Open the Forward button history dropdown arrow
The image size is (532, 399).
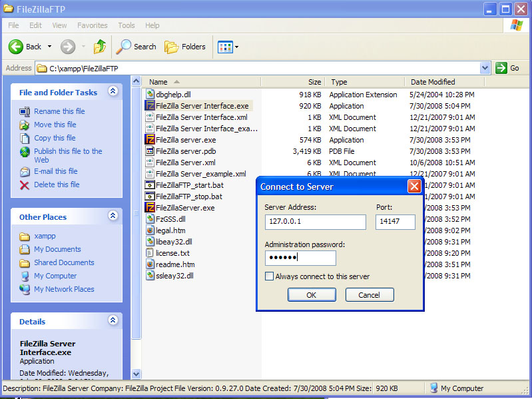tap(83, 47)
